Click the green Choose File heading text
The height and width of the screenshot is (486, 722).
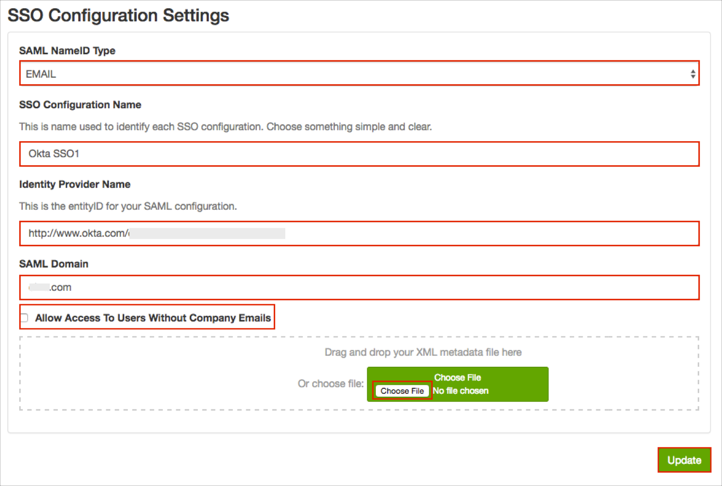(459, 377)
